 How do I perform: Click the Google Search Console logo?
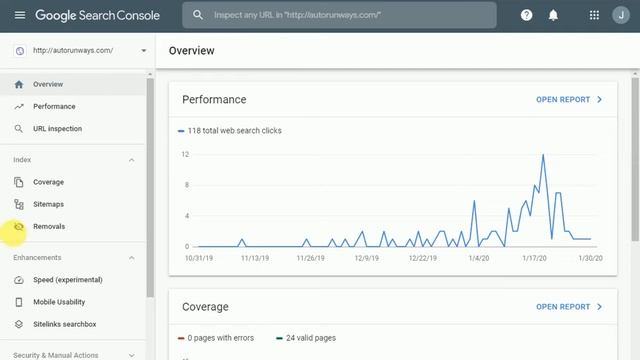tap(97, 16)
